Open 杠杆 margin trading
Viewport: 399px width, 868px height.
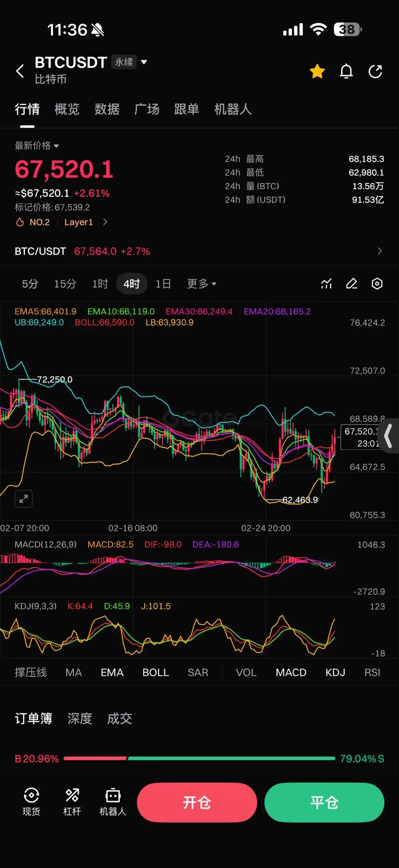72,802
